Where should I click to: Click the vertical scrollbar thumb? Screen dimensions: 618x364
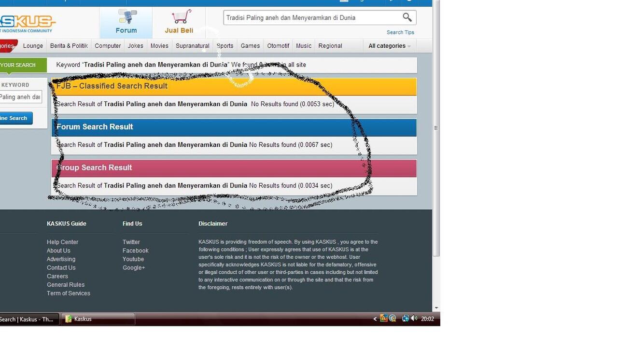(436, 129)
